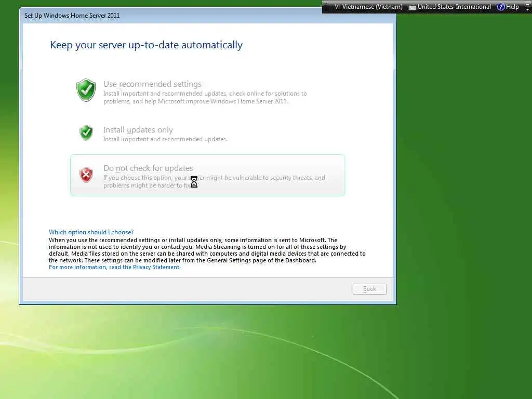Choose Install updates only option
This screenshot has width=532, height=399.
click(208, 134)
